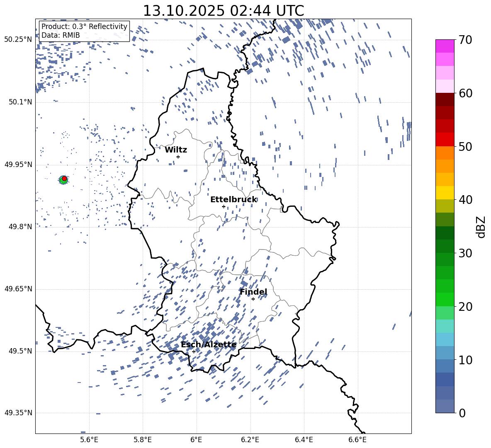491x448 pixels.
Task: Click the 5.6°E longitude label
Action: pyautogui.click(x=89, y=440)
